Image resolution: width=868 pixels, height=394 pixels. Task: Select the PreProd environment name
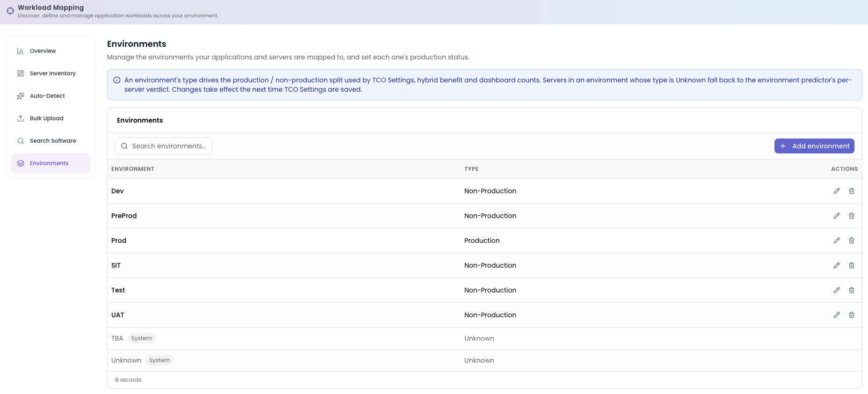coord(124,216)
